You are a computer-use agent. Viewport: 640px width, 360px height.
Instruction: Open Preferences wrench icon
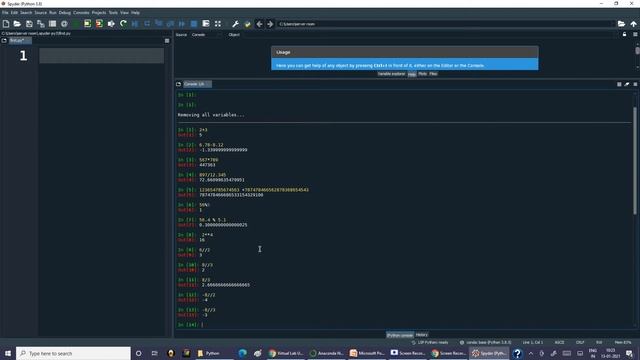[x=236, y=24]
